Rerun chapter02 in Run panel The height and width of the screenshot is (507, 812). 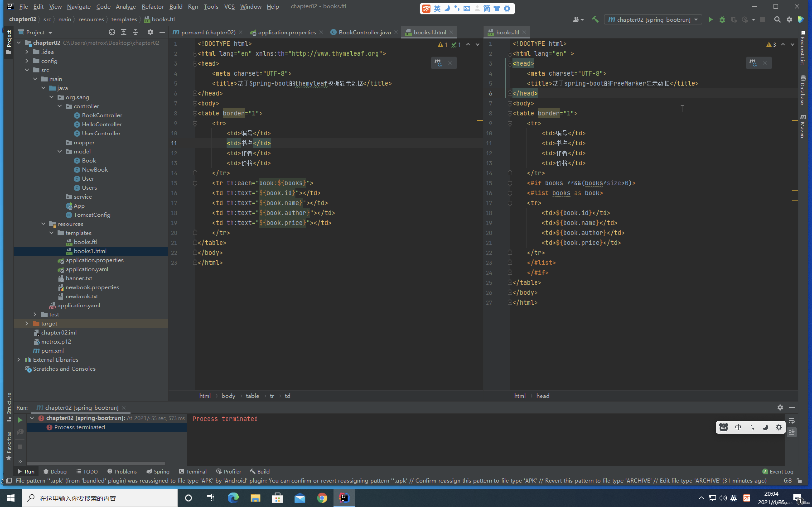pyautogui.click(x=20, y=420)
